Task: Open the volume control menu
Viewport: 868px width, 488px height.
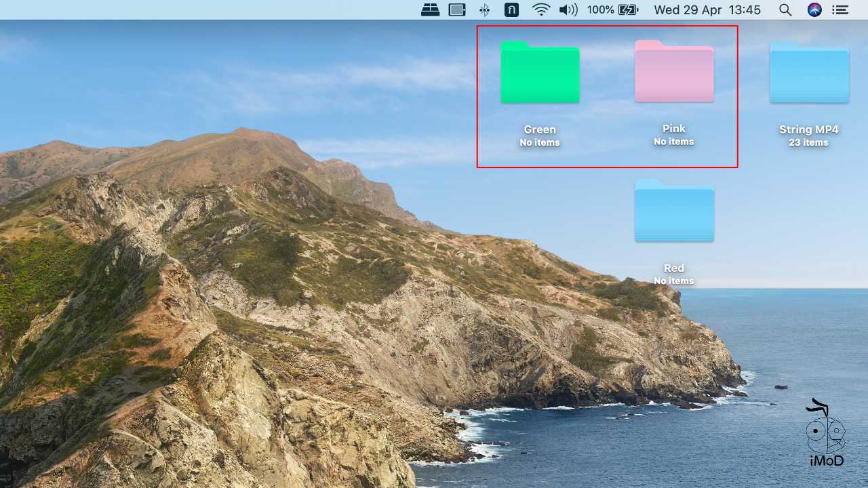Action: (x=568, y=9)
